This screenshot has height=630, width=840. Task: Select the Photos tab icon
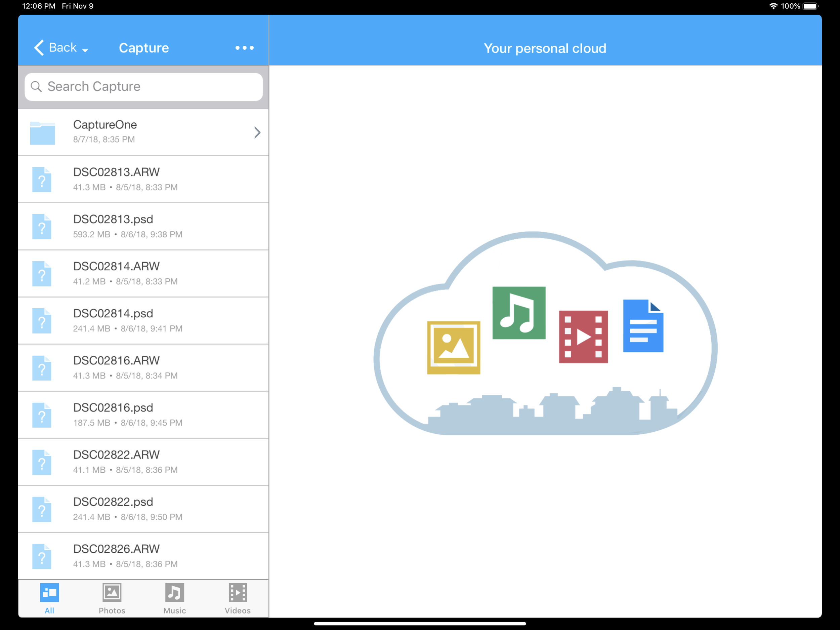point(112,593)
